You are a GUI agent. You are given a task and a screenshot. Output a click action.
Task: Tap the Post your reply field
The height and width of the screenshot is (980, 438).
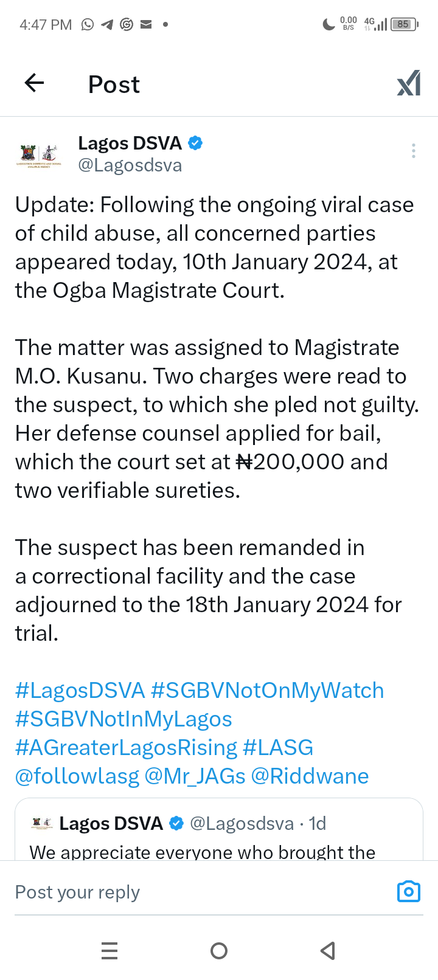click(x=182, y=892)
